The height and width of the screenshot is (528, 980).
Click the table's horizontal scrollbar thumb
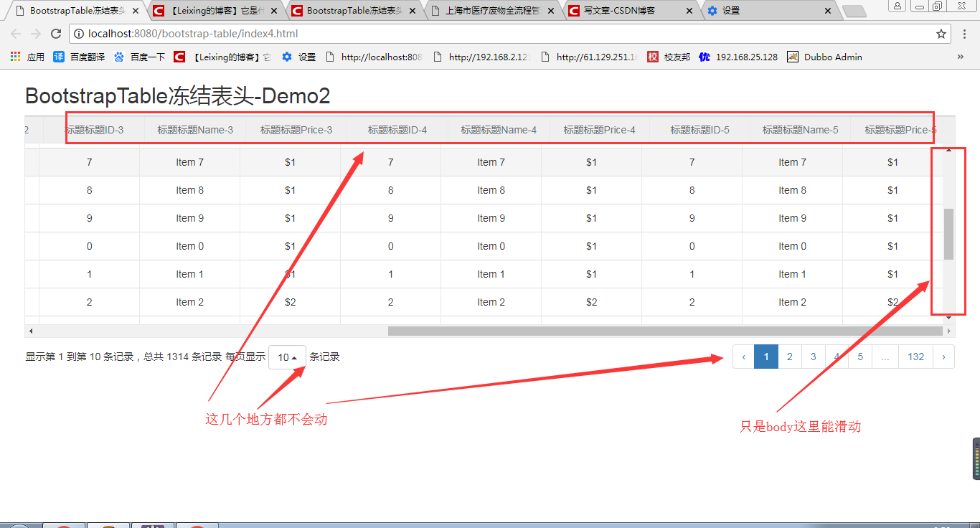pyautogui.click(x=665, y=331)
